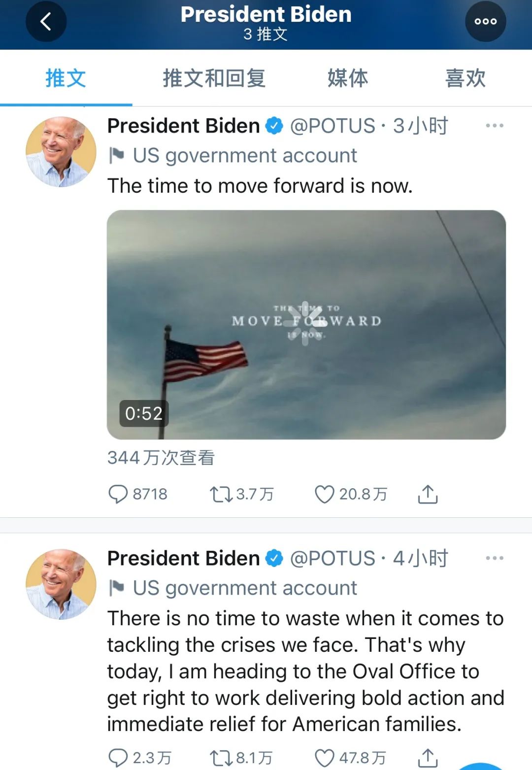This screenshot has width=532, height=770.
Task: Expand more options on the 3小时 tweet
Action: click(x=494, y=126)
